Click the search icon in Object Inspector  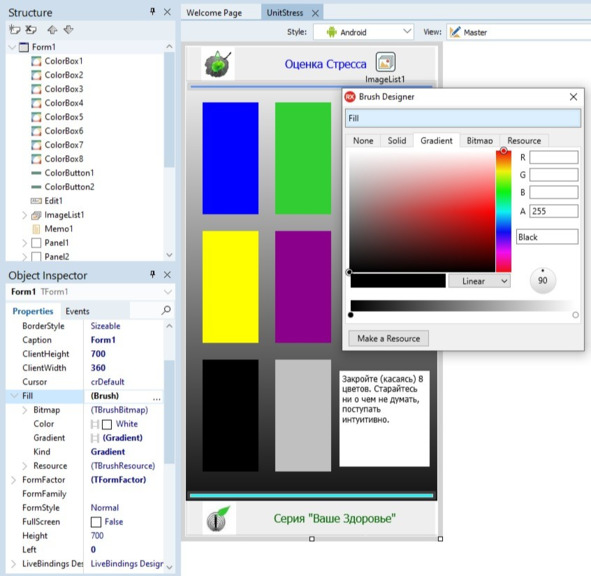pos(166,311)
